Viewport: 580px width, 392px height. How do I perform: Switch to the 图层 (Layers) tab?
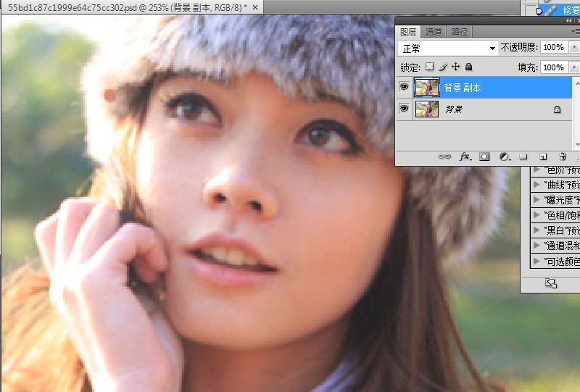408,32
